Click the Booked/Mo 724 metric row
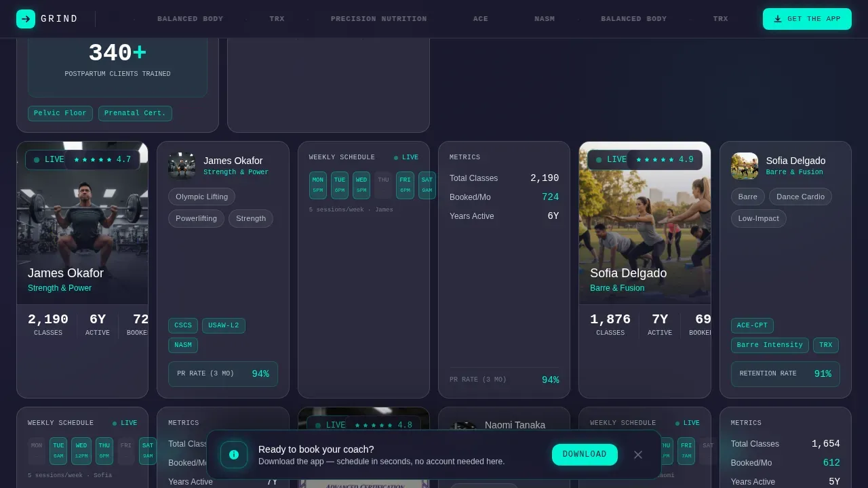This screenshot has height=488, width=868. coord(504,197)
